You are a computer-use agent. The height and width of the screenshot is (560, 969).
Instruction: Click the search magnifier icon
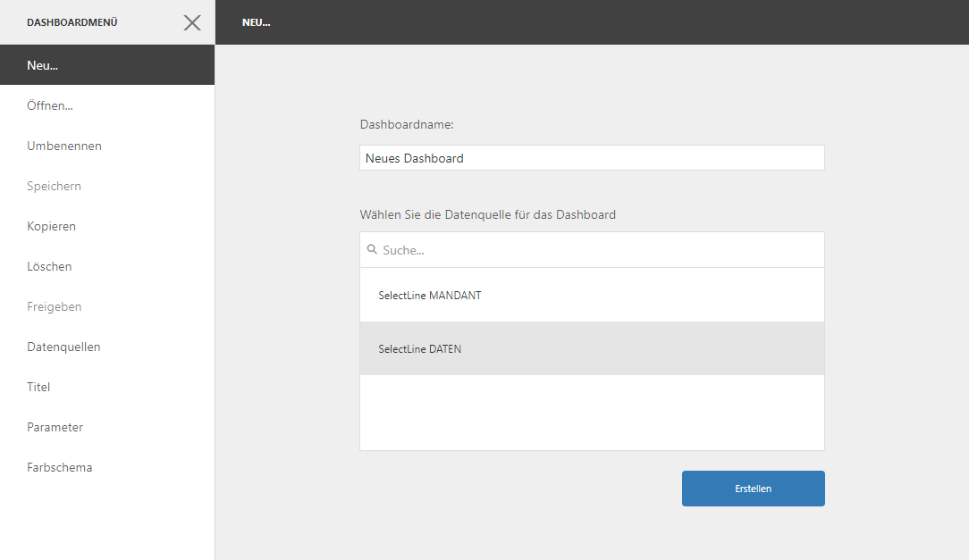(x=372, y=249)
